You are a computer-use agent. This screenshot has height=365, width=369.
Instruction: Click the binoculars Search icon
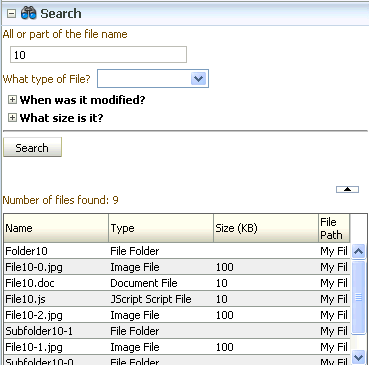28,13
